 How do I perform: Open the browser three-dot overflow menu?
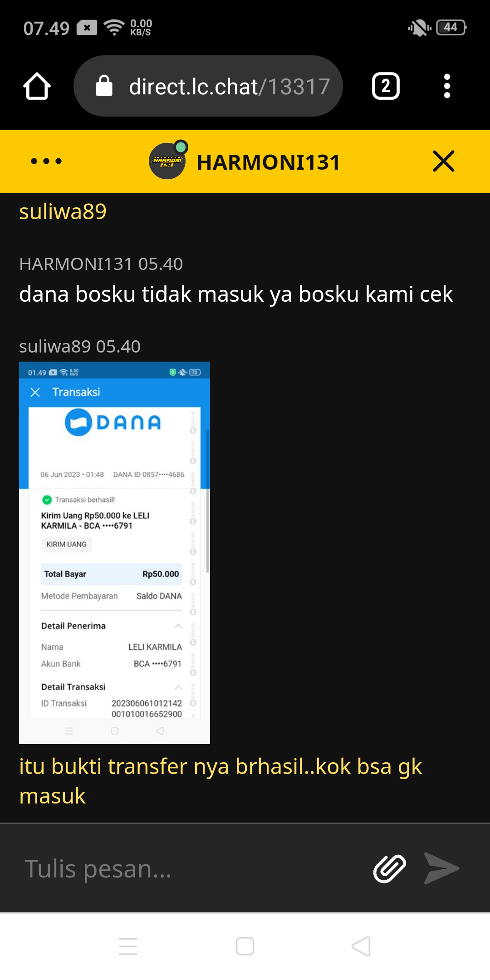pos(447,86)
